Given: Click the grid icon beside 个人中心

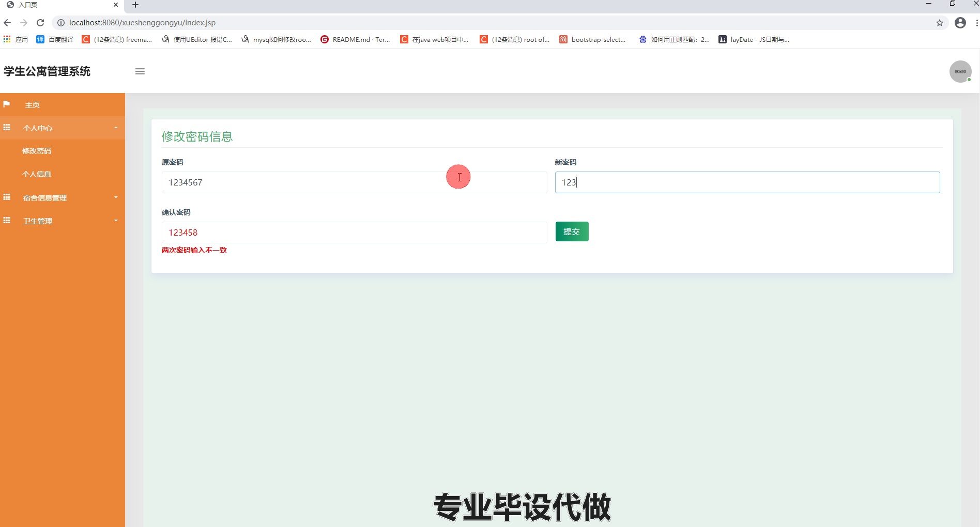Looking at the screenshot, I should [7, 127].
